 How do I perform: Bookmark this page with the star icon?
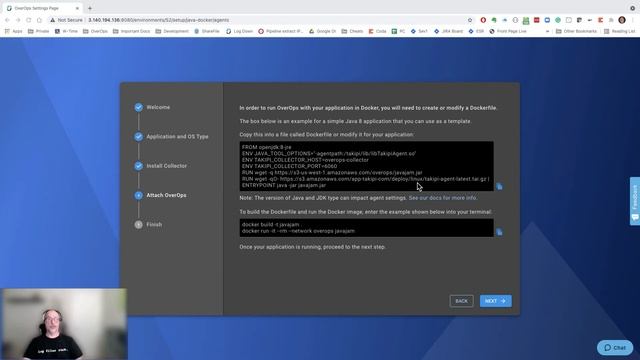(x=470, y=20)
